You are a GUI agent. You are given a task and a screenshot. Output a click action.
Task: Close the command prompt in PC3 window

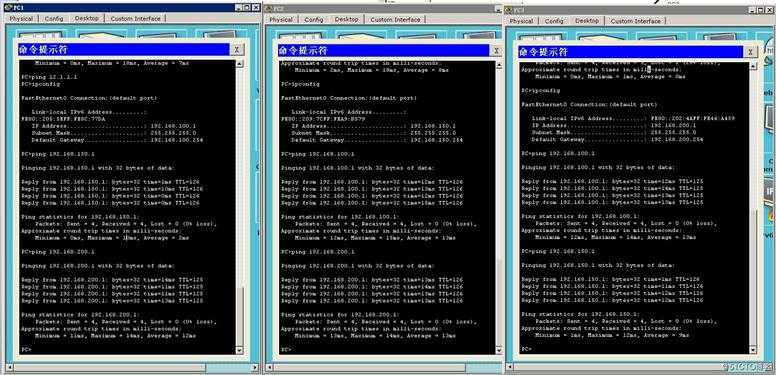click(751, 52)
